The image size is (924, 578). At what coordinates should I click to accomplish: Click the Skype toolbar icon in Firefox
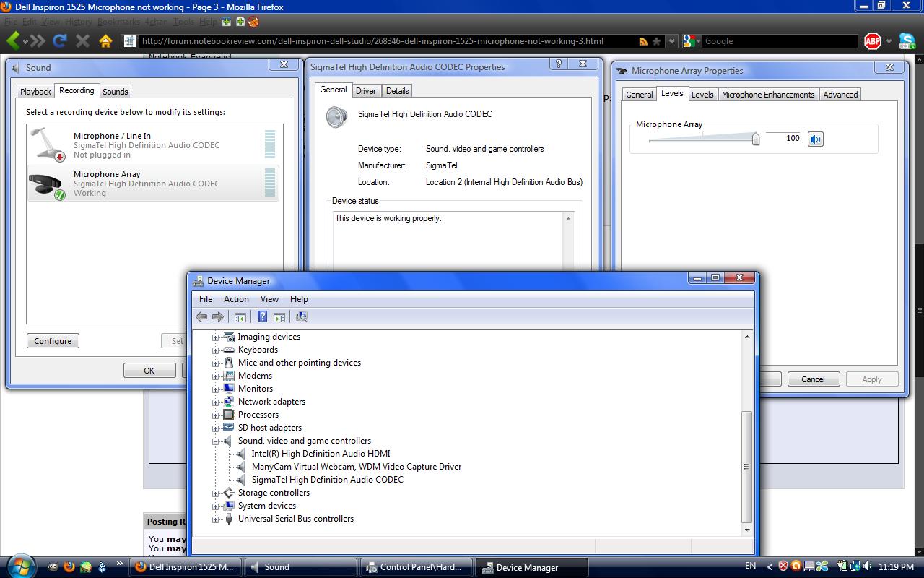pos(907,41)
